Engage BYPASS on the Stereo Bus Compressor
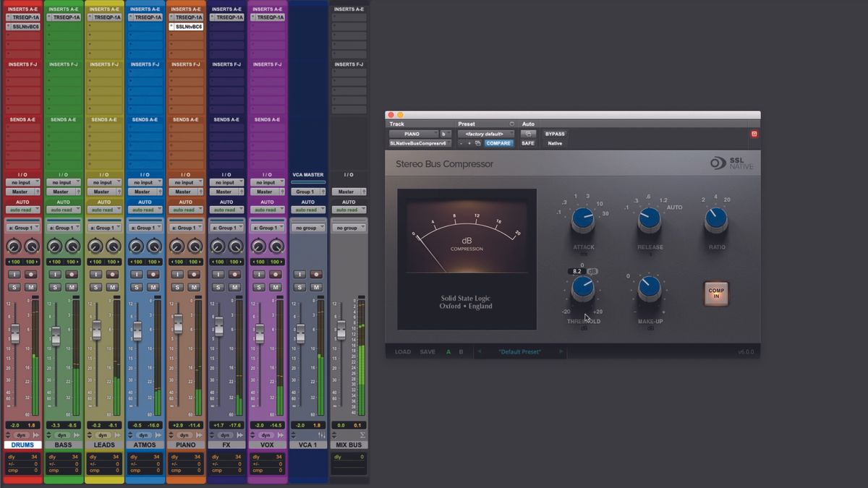Viewport: 868px width, 488px height. [555, 134]
